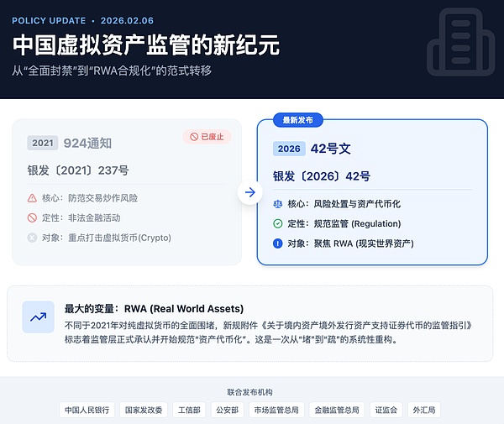Click the blue info icon beside 聚焦 RWA
Screen dimensions: 504x424
(x=278, y=244)
